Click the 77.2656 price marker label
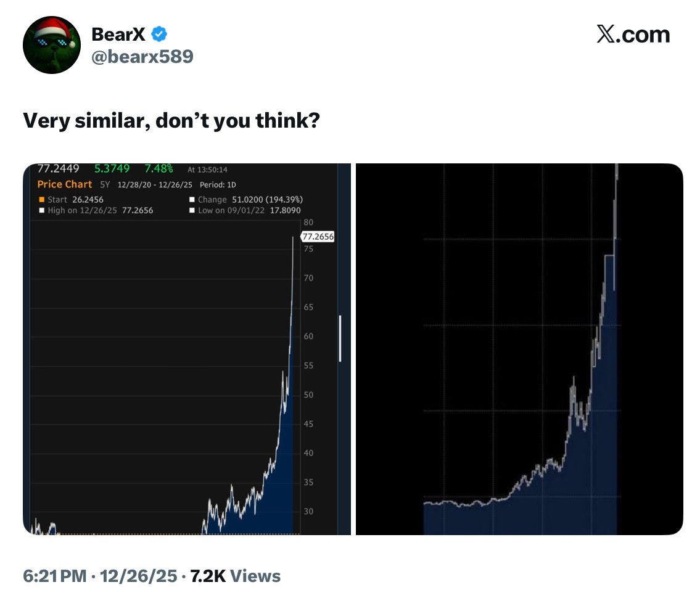Image resolution: width=700 pixels, height=590 pixels. [318, 237]
